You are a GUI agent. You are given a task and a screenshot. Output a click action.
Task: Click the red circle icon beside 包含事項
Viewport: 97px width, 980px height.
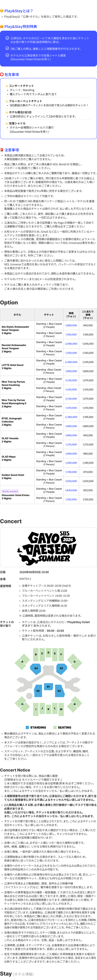click(x=2, y=75)
